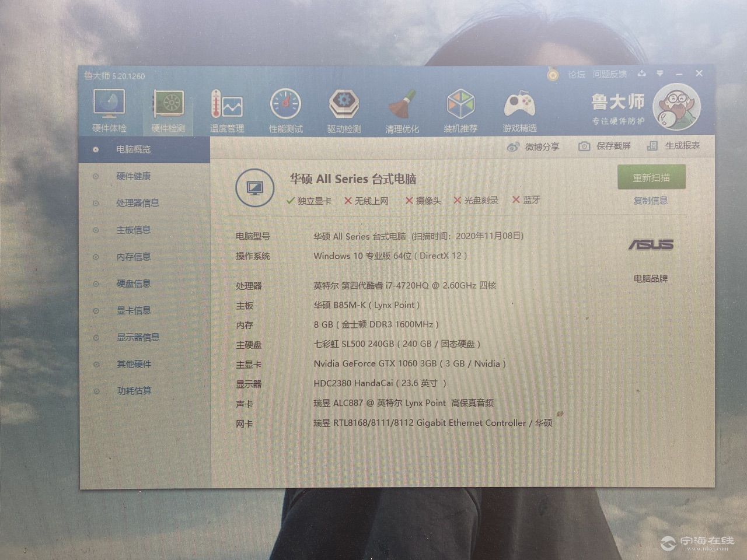Image resolution: width=747 pixels, height=560 pixels.
Task: Open the 驱动检测 driver detection icon
Action: tap(344, 110)
